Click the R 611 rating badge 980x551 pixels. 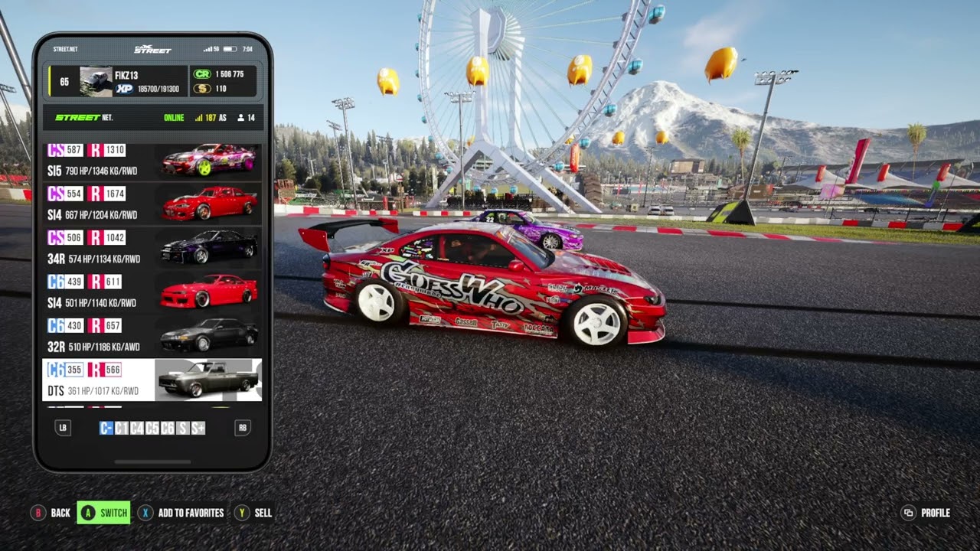point(105,282)
